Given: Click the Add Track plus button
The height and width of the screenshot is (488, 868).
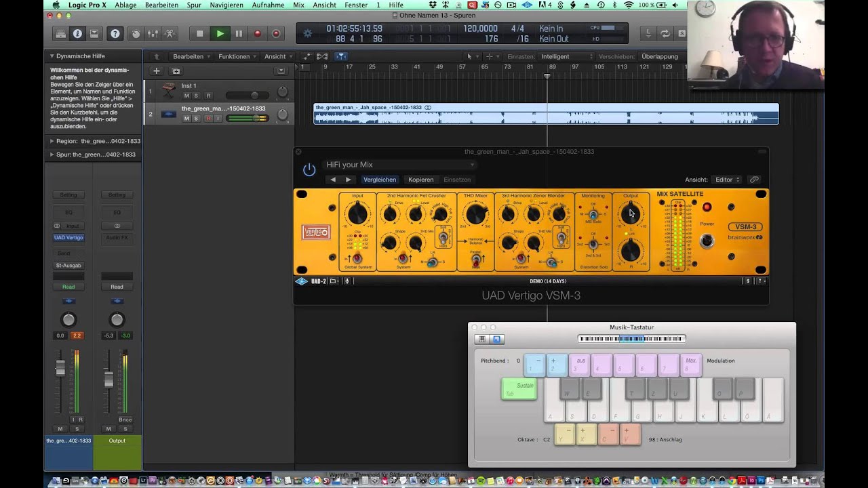Looking at the screenshot, I should (157, 70).
